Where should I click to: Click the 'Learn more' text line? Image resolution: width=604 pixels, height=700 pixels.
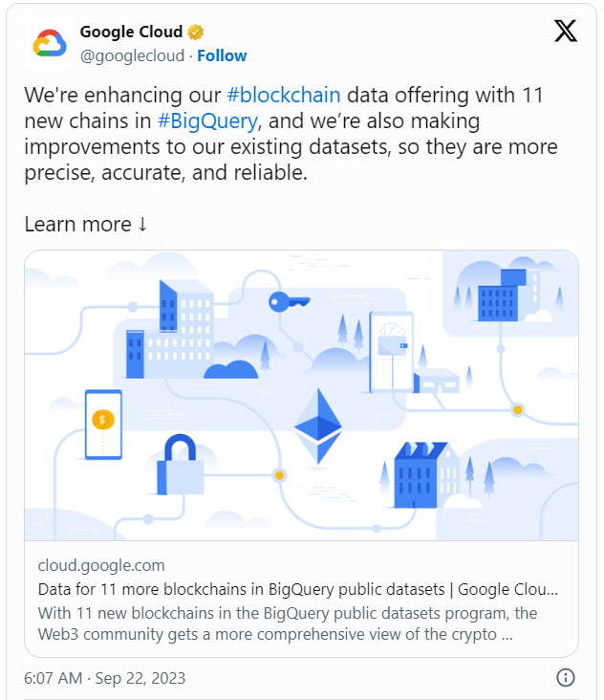pos(85,224)
